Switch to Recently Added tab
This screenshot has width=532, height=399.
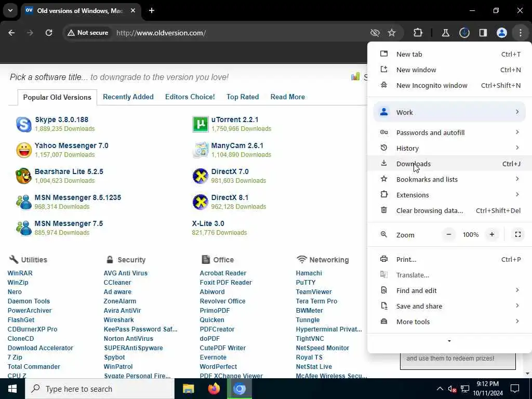(128, 97)
